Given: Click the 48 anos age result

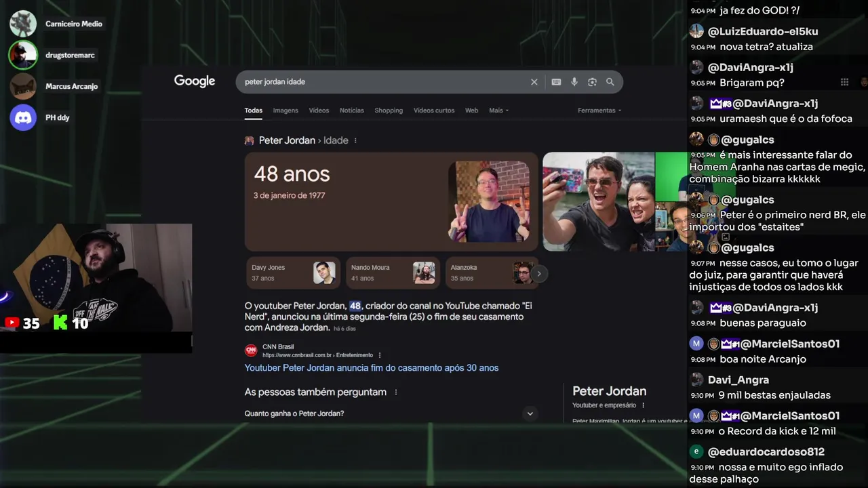Looking at the screenshot, I should 292,174.
